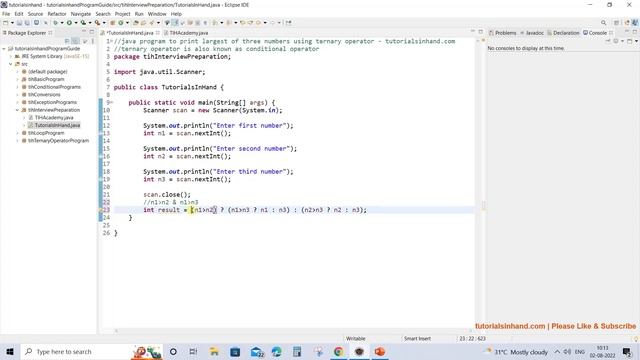Jump to Next Annotation arrow icon
Viewport: 640px width, 360px height.
click(215, 23)
